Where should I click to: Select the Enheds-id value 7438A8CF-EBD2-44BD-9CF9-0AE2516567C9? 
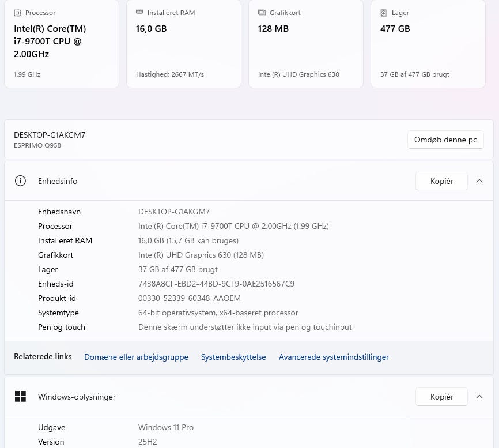pyautogui.click(x=217, y=284)
